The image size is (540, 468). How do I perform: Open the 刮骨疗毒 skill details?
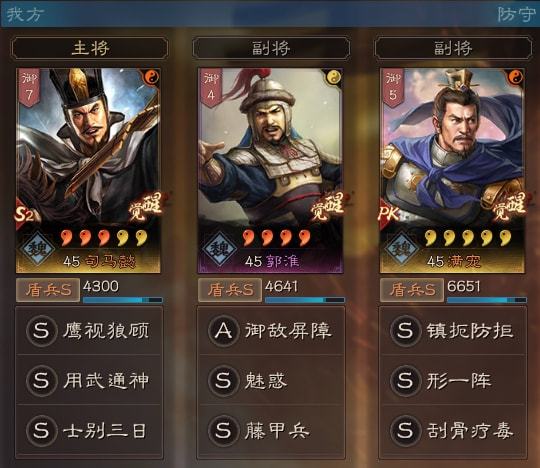tap(453, 430)
